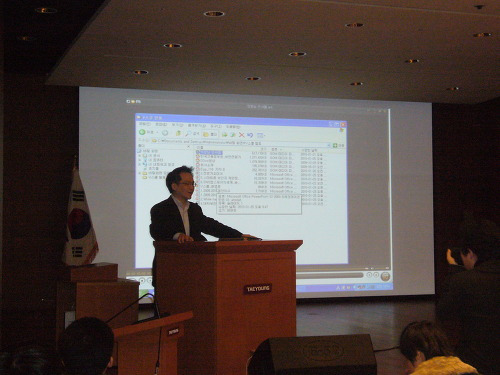
Task: Click the green Go button beside address bar
Action: [335, 145]
